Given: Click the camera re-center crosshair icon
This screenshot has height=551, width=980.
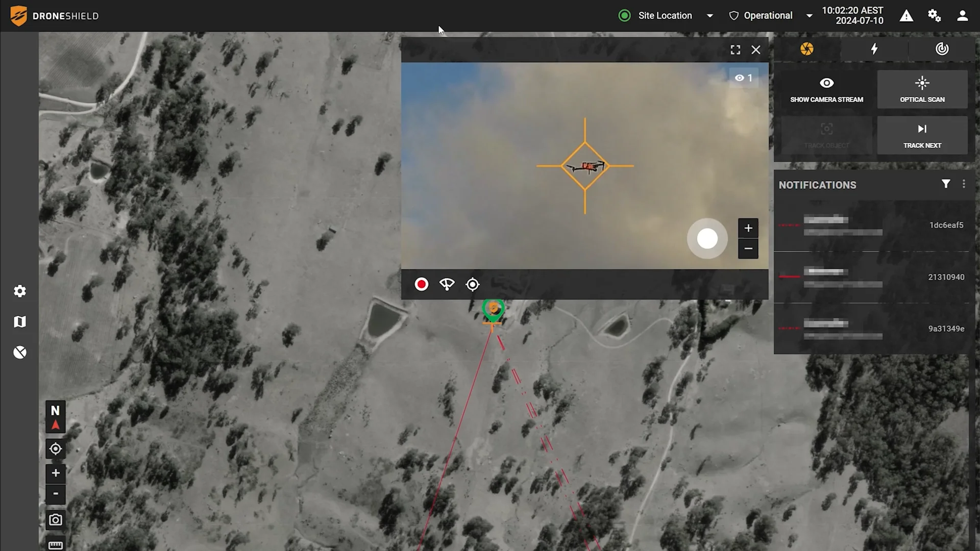Looking at the screenshot, I should pos(472,284).
